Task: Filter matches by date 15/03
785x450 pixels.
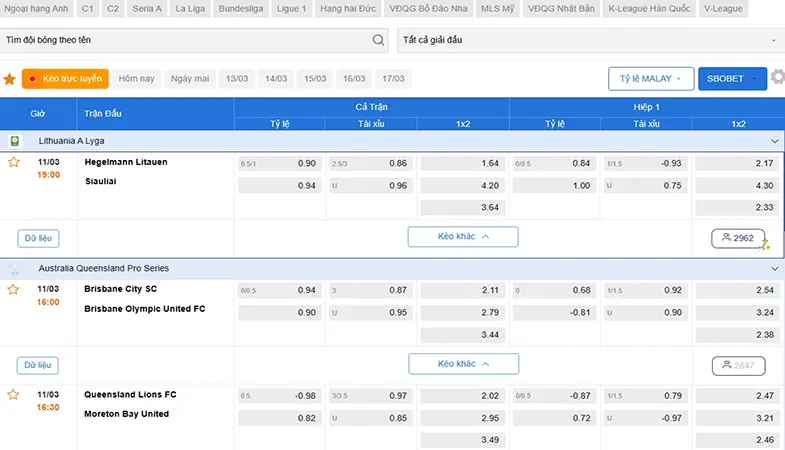Action: click(315, 79)
